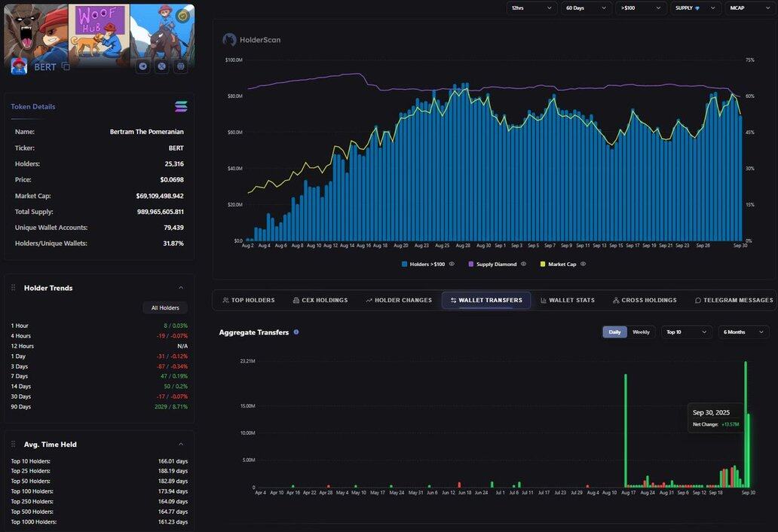Click the yellow Market Cap legend swatch
This screenshot has width=778, height=532.
tap(543, 264)
